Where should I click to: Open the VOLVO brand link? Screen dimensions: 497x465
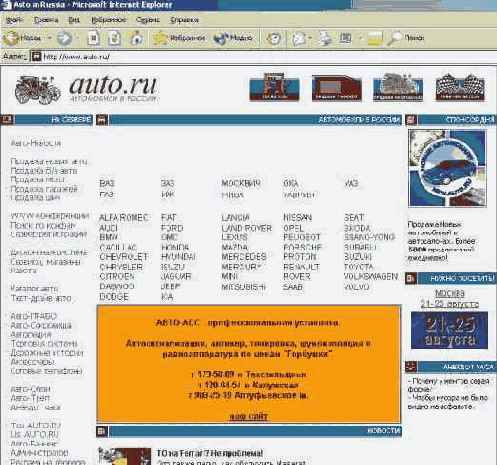[357, 286]
